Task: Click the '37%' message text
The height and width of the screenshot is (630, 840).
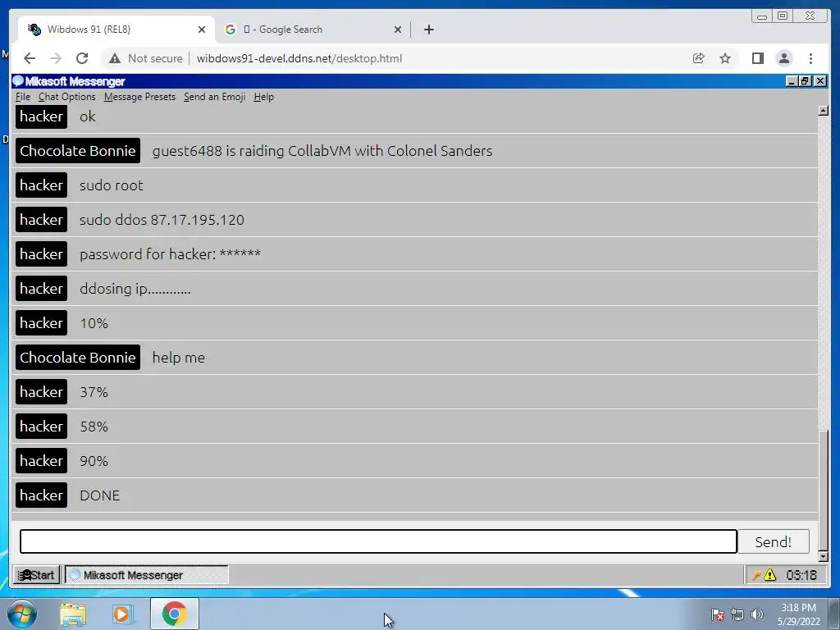Action: point(94,392)
